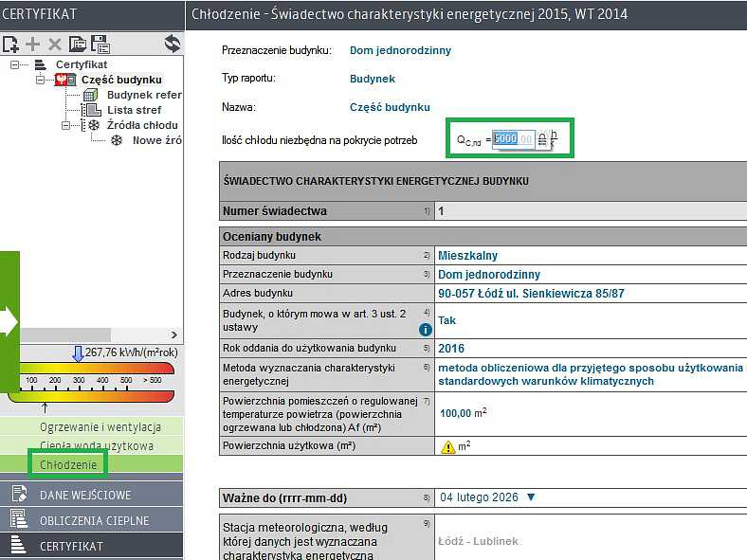747x560 pixels.
Task: Click the blue info icon beside art. 3
Action: click(425, 329)
